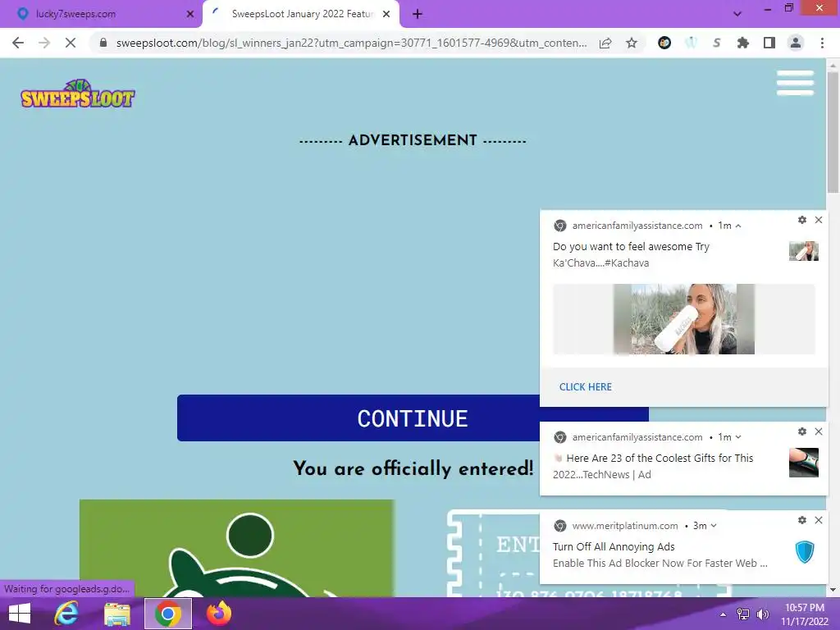
Task: Go back to previous page
Action: click(x=18, y=43)
